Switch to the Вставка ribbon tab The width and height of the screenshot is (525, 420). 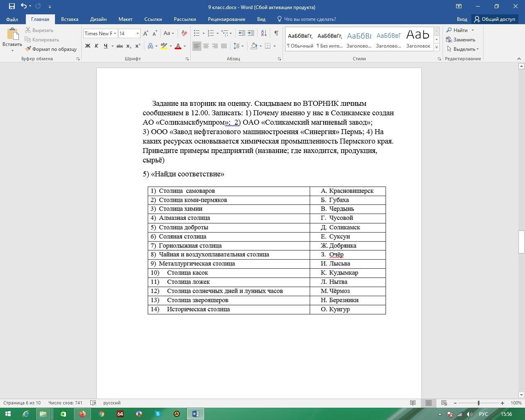70,19
